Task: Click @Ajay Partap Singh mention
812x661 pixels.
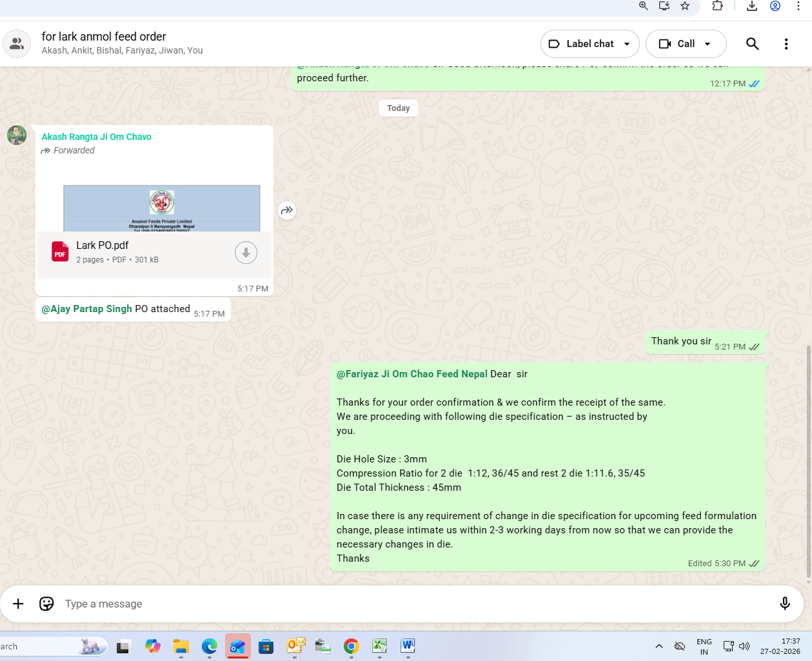Action: (86, 309)
